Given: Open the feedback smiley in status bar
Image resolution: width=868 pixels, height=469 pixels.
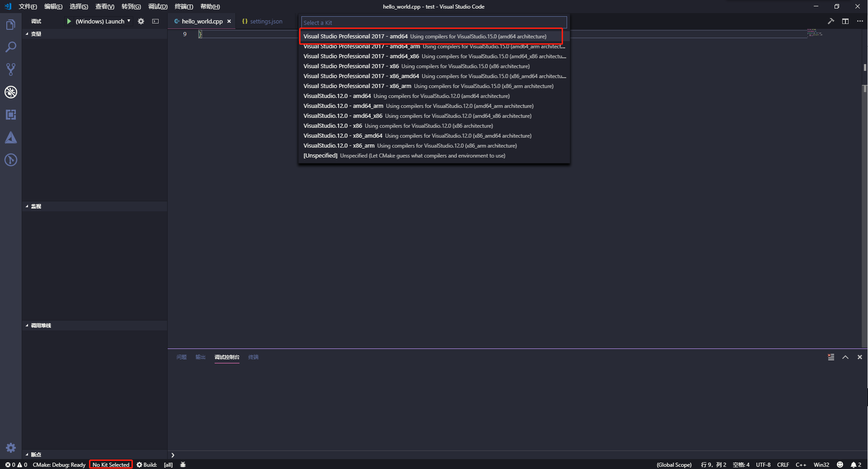Looking at the screenshot, I should click(x=840, y=464).
